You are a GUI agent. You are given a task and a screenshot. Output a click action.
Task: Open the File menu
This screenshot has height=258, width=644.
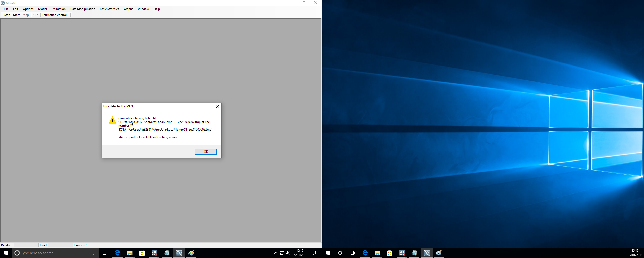(x=6, y=9)
